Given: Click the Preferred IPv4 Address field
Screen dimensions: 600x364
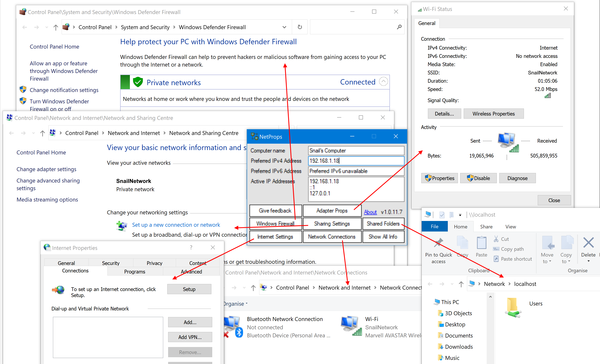Looking at the screenshot, I should (356, 161).
